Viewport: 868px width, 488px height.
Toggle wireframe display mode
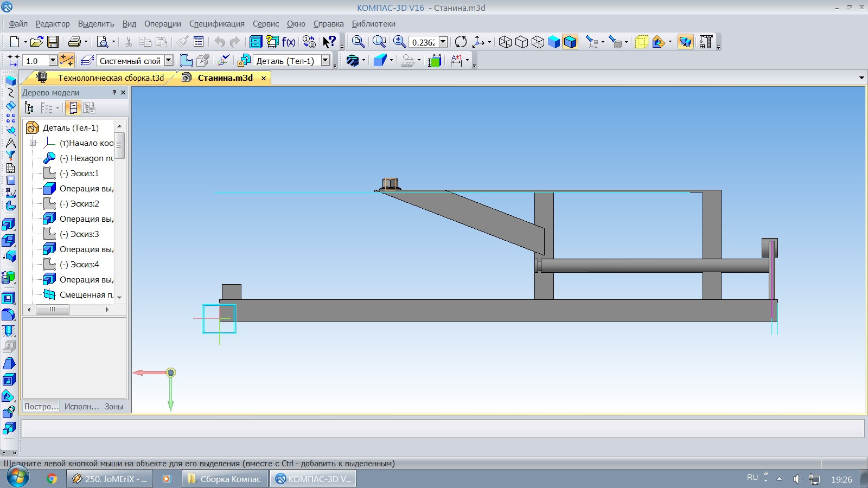pos(505,42)
